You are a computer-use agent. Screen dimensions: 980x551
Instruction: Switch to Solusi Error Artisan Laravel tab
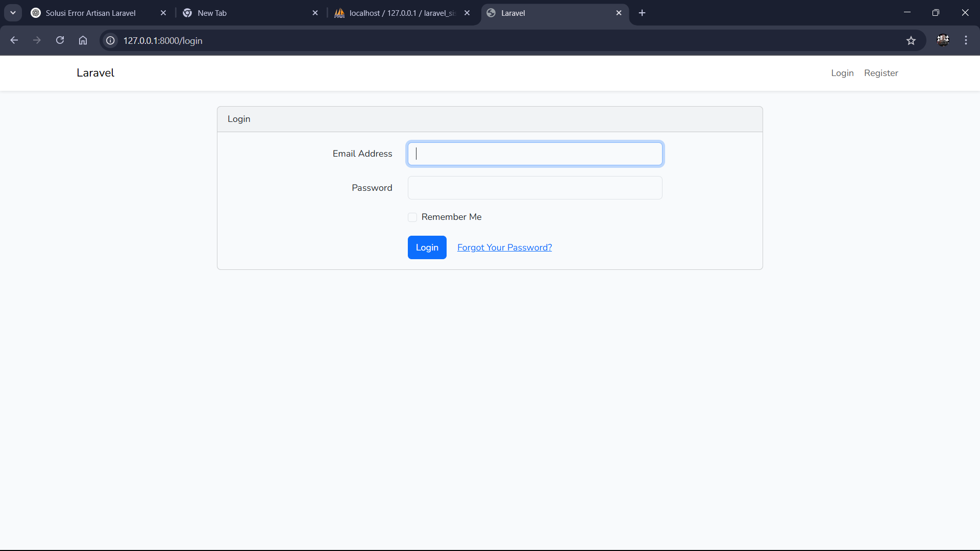(91, 13)
